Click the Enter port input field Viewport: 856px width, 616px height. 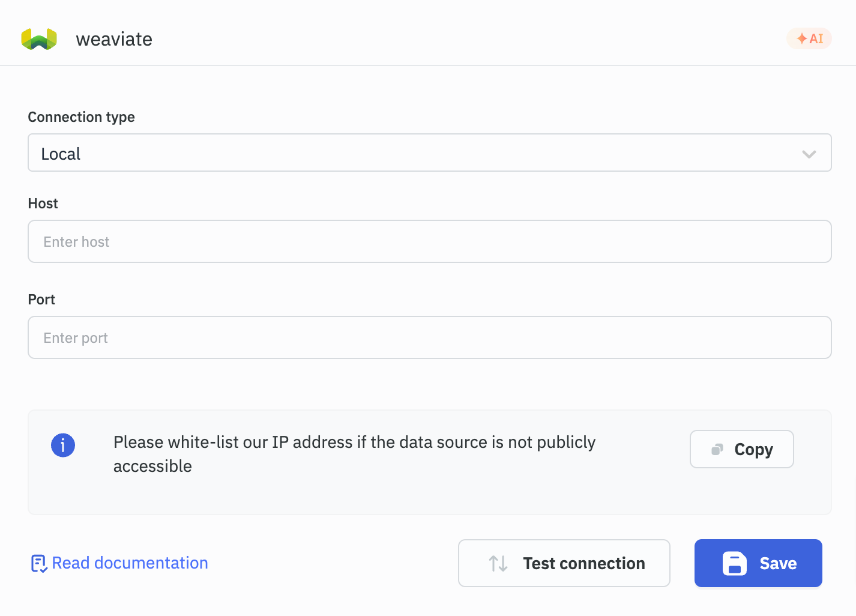coord(429,337)
